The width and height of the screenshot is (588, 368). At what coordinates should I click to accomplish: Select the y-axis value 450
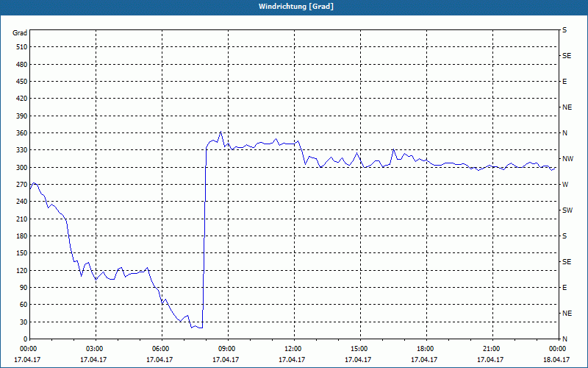[x=22, y=82]
